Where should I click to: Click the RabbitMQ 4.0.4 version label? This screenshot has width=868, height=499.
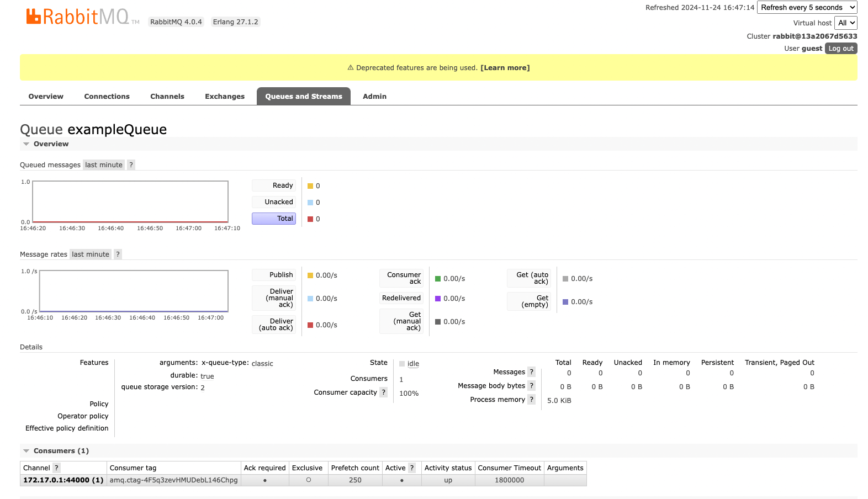(176, 22)
